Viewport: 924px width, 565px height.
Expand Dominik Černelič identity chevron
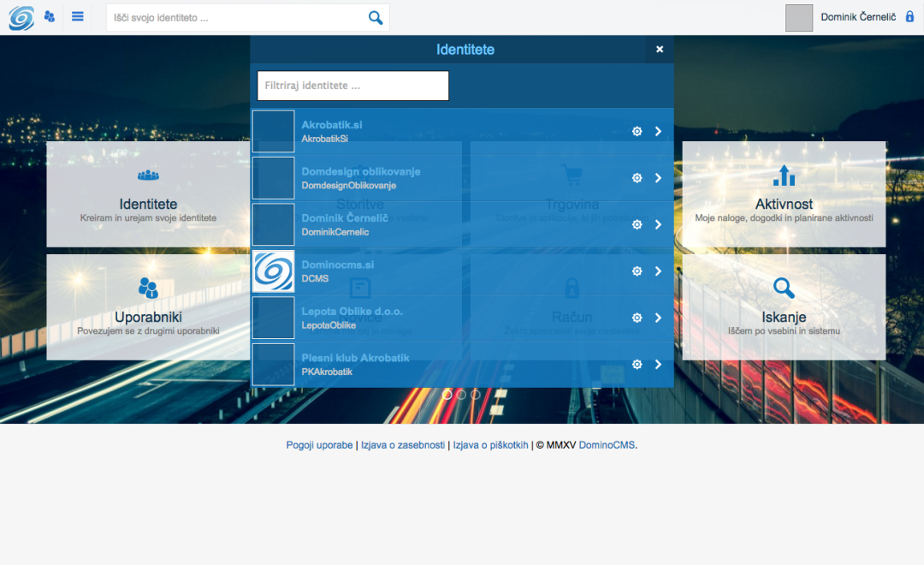(x=658, y=224)
